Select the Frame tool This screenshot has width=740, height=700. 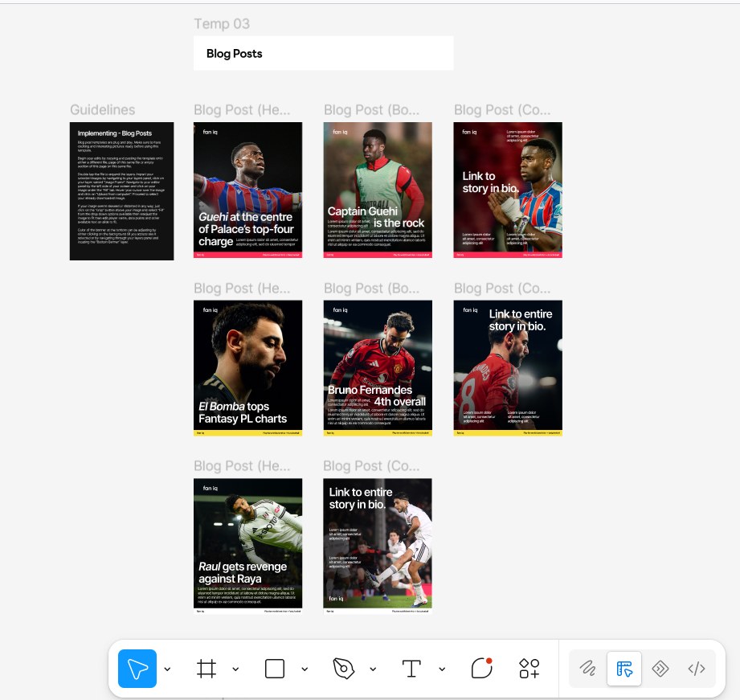[206, 669]
